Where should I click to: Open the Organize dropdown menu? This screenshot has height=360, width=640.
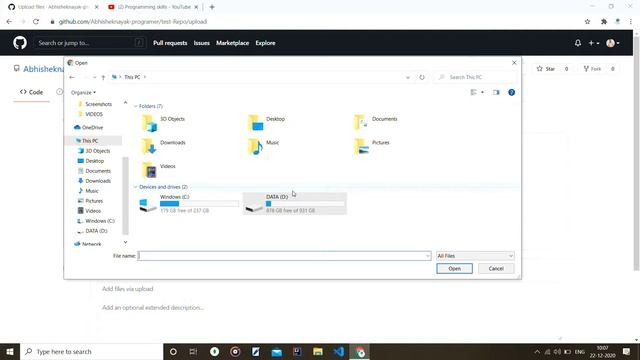tap(83, 93)
